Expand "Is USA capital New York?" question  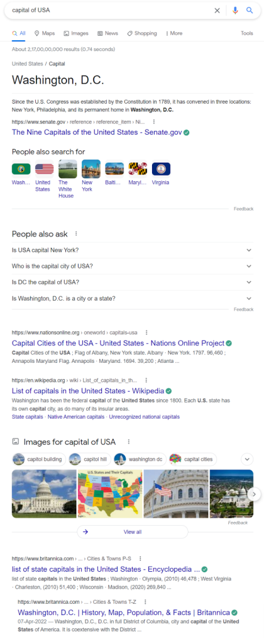[x=132, y=250]
